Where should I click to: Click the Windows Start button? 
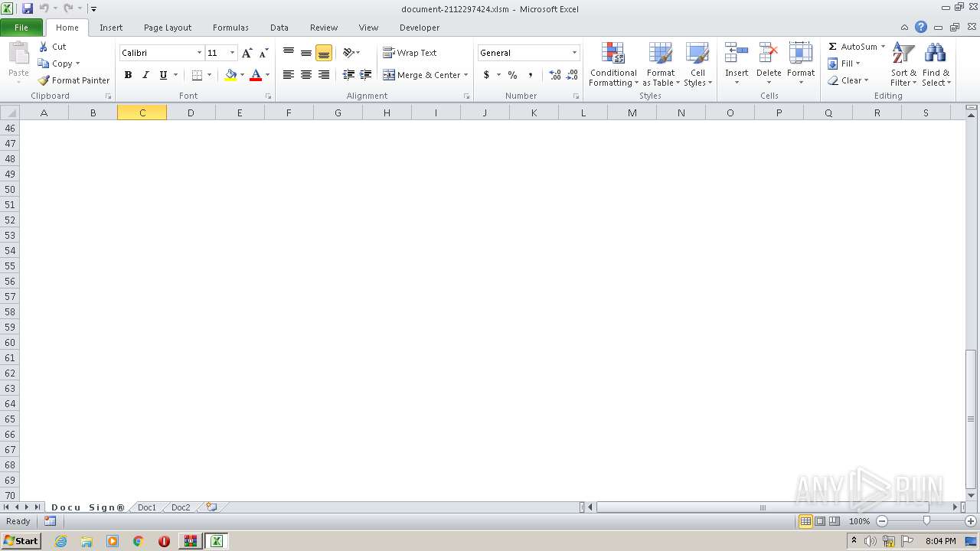pyautogui.click(x=21, y=541)
